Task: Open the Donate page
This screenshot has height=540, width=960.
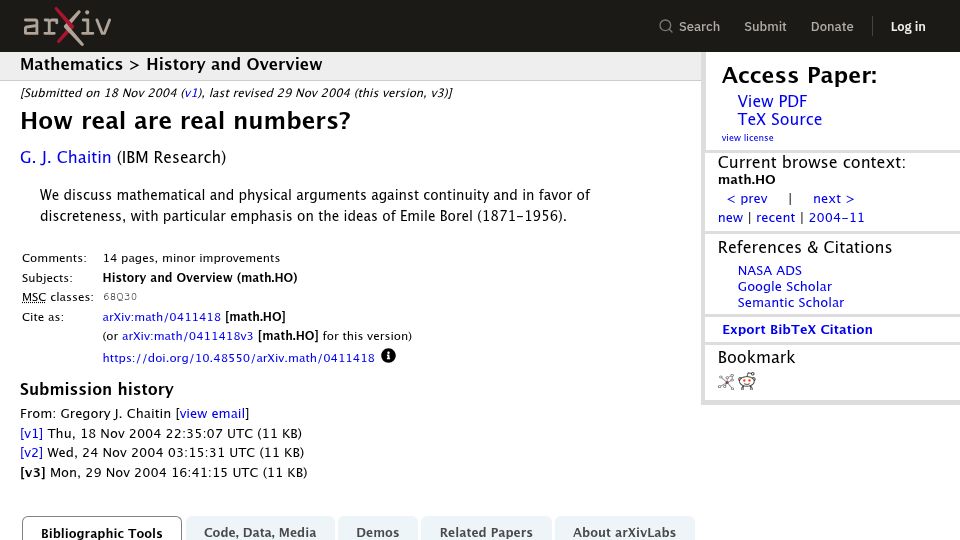Action: click(831, 26)
